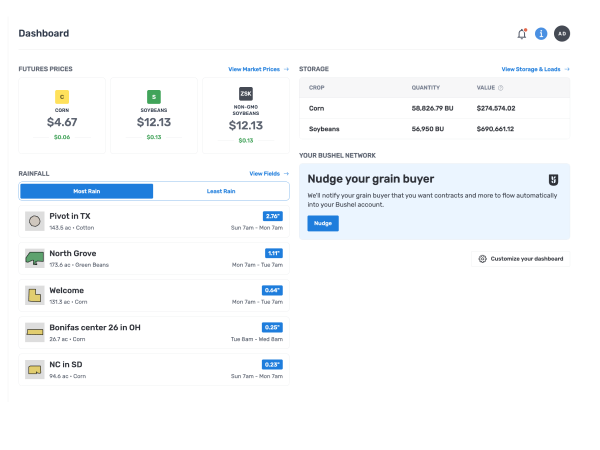Click the NC in SD field name
The width and height of the screenshot is (600, 450).
point(66,365)
